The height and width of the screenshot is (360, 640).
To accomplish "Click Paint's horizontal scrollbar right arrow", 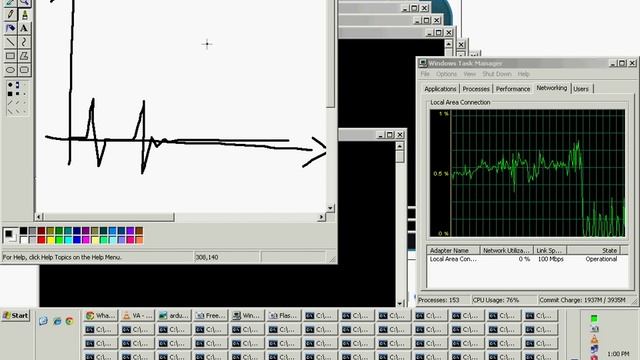I will pos(321,217).
